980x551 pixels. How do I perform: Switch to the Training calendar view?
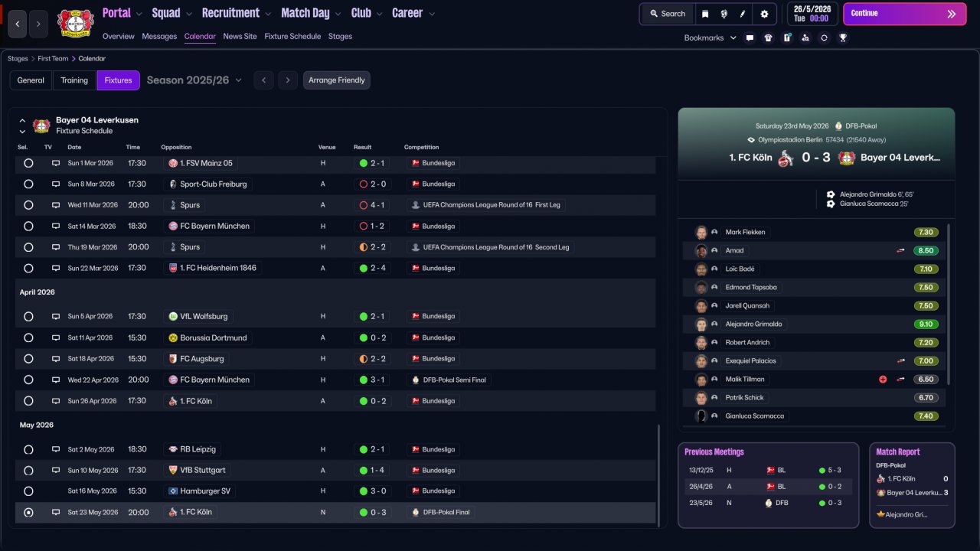74,80
